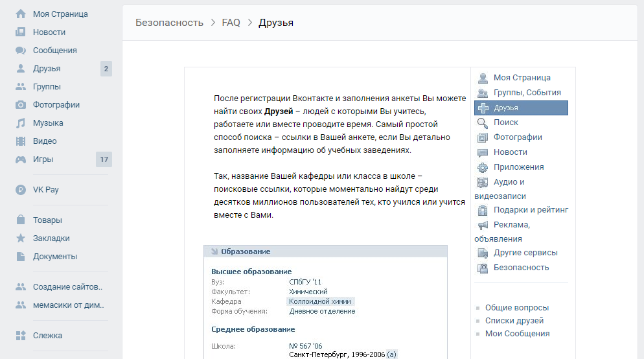Viewport: 644px width, 359px height.
Task: Open Сообщения in the left sidebar
Action: click(55, 50)
